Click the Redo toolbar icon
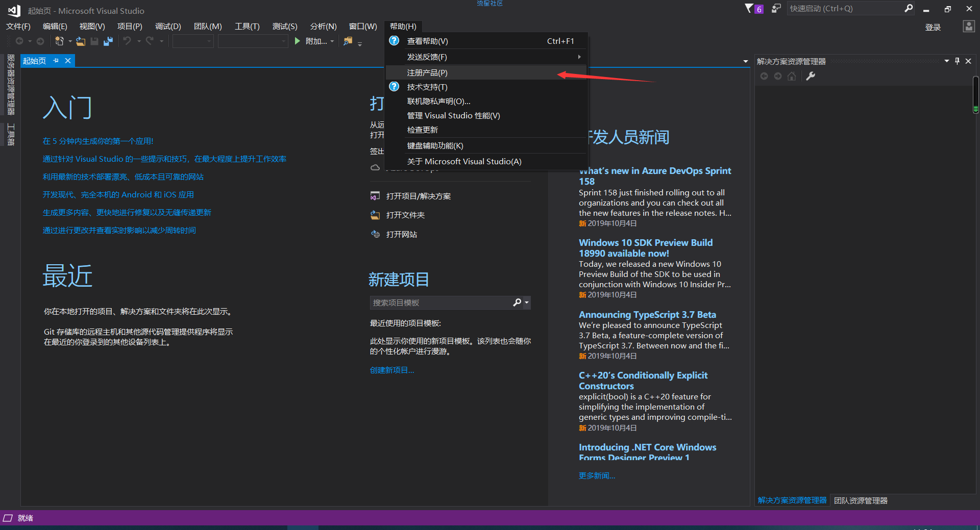 150,41
